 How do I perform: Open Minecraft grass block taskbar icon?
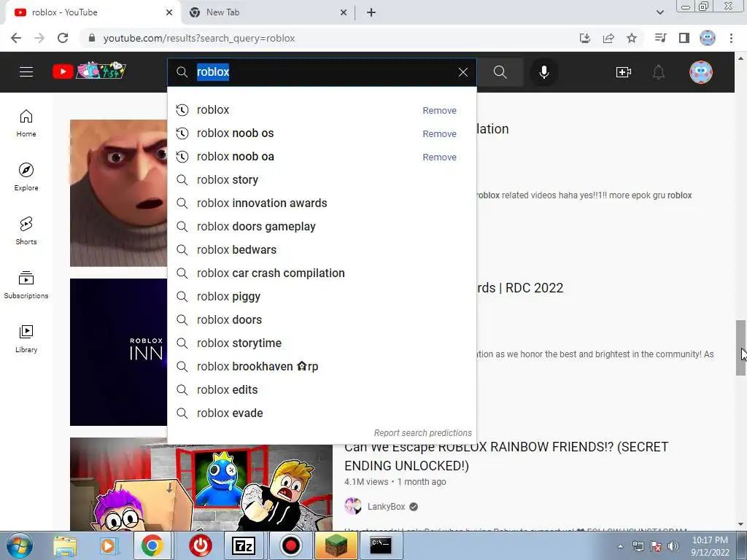336,545
